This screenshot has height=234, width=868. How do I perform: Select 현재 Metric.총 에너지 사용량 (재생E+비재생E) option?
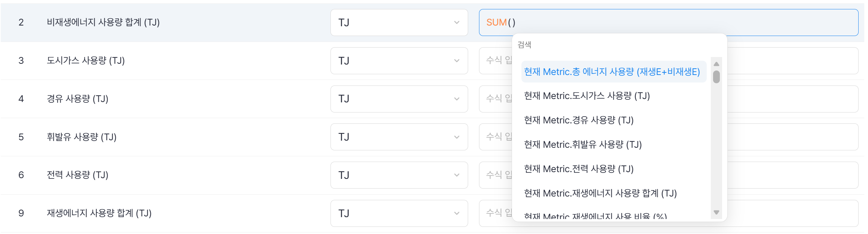[x=612, y=72]
